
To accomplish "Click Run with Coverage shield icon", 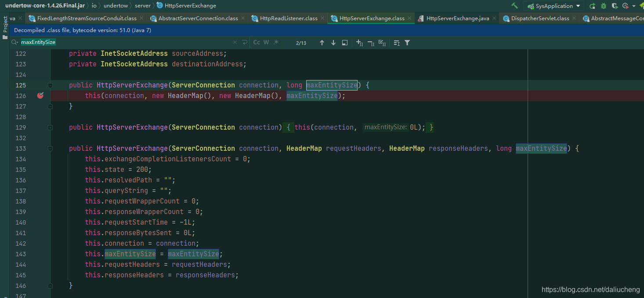I will click(614, 6).
